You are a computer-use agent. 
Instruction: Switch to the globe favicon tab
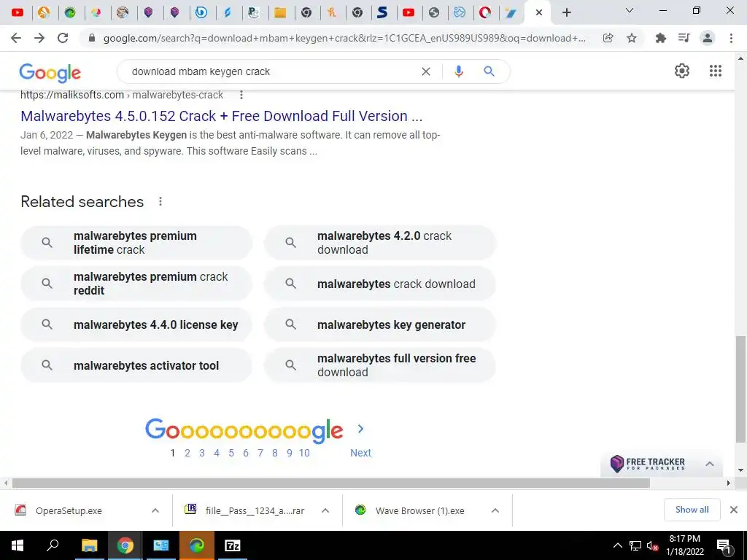click(433, 13)
